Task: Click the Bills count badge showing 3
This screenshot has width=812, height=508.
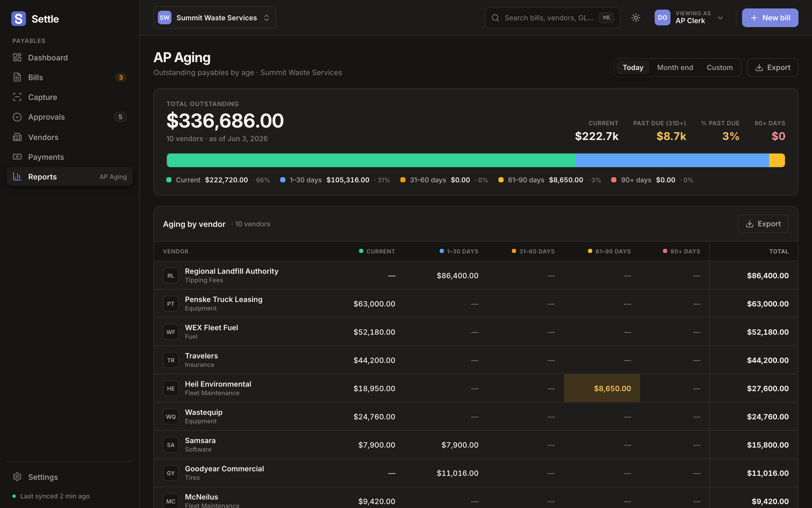Action: coord(121,77)
